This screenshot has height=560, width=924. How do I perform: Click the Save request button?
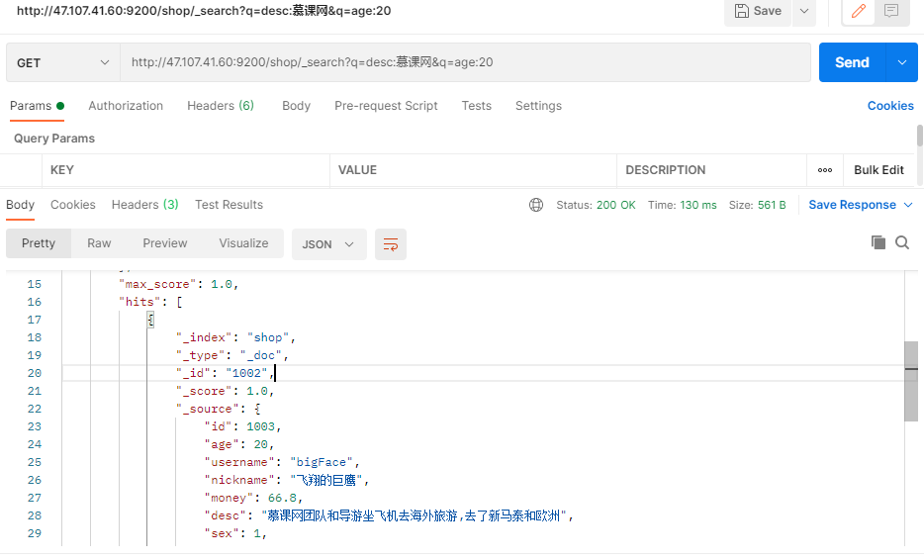(758, 11)
